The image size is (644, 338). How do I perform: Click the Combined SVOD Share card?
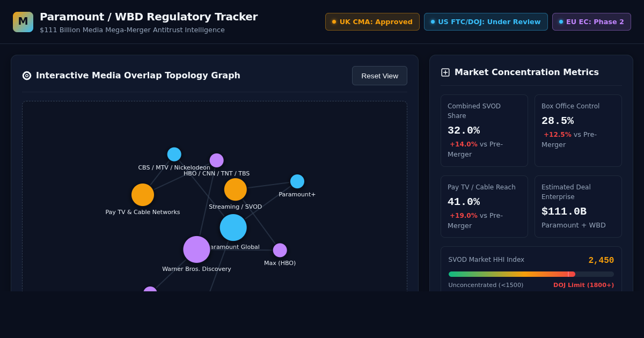point(484,130)
